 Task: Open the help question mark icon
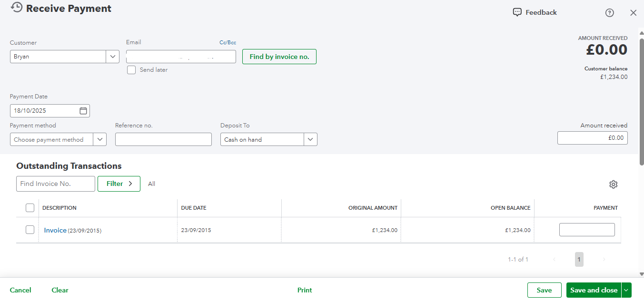(x=609, y=13)
